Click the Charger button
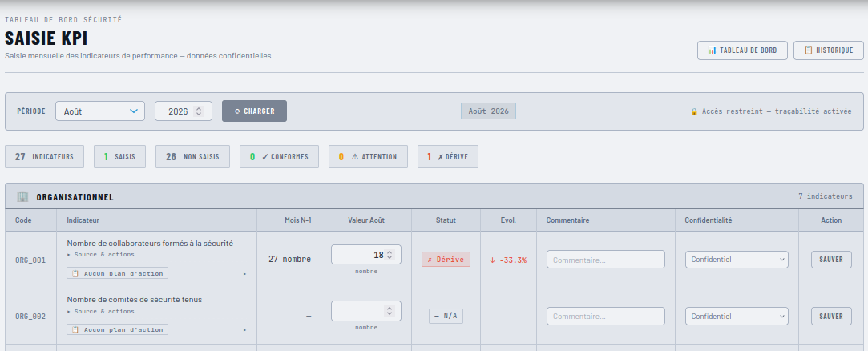 click(254, 111)
